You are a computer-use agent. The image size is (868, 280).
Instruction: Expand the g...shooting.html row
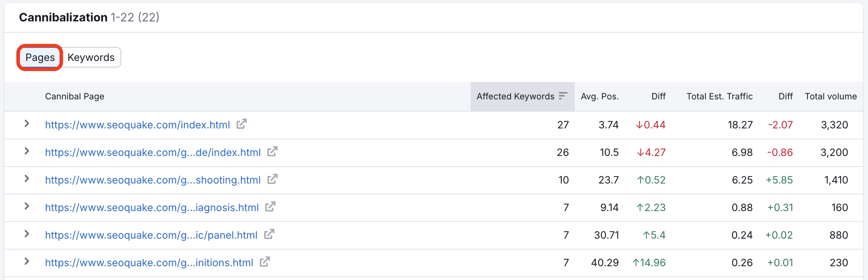[26, 179]
